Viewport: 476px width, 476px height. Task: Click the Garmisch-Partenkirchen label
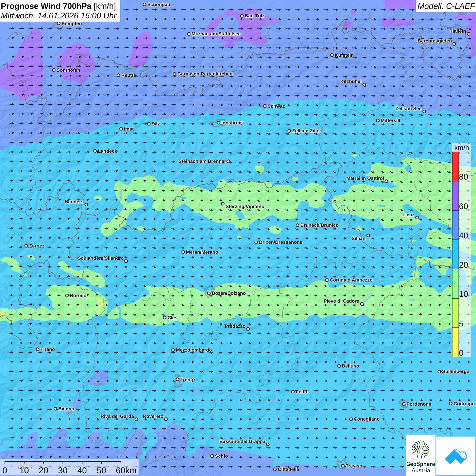pos(205,74)
